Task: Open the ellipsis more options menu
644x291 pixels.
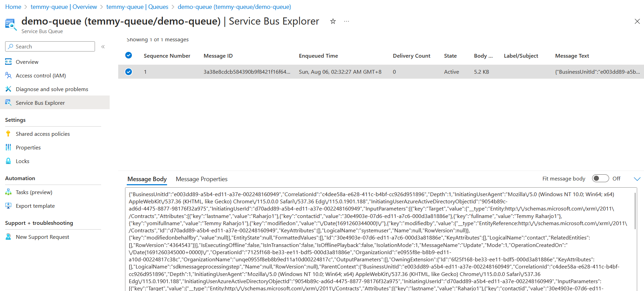Action: click(x=346, y=21)
